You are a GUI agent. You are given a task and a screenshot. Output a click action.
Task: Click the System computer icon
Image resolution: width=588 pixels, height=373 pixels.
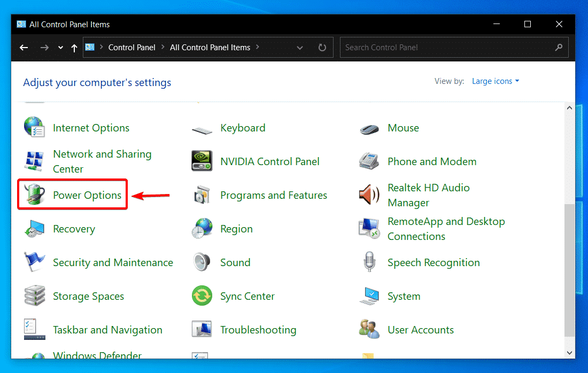click(x=369, y=296)
